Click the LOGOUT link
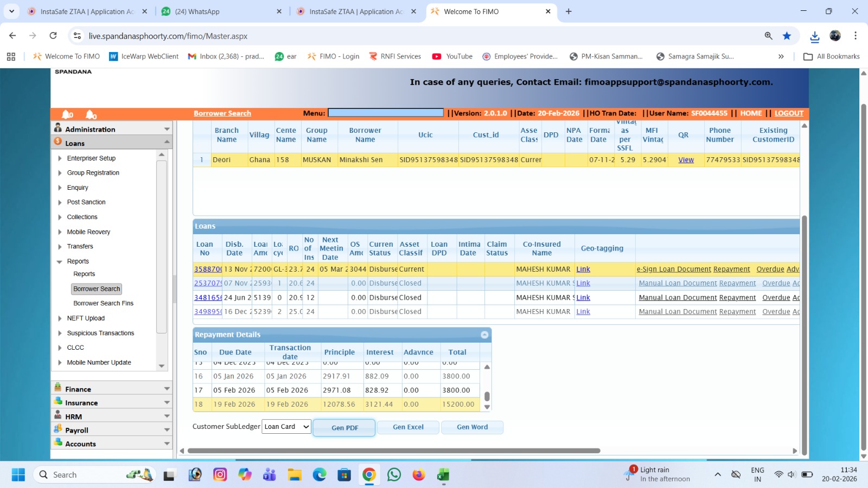This screenshot has height=488, width=868. (789, 113)
